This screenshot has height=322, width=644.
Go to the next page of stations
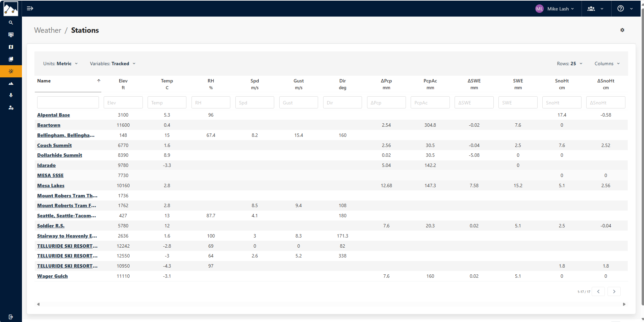(614, 292)
